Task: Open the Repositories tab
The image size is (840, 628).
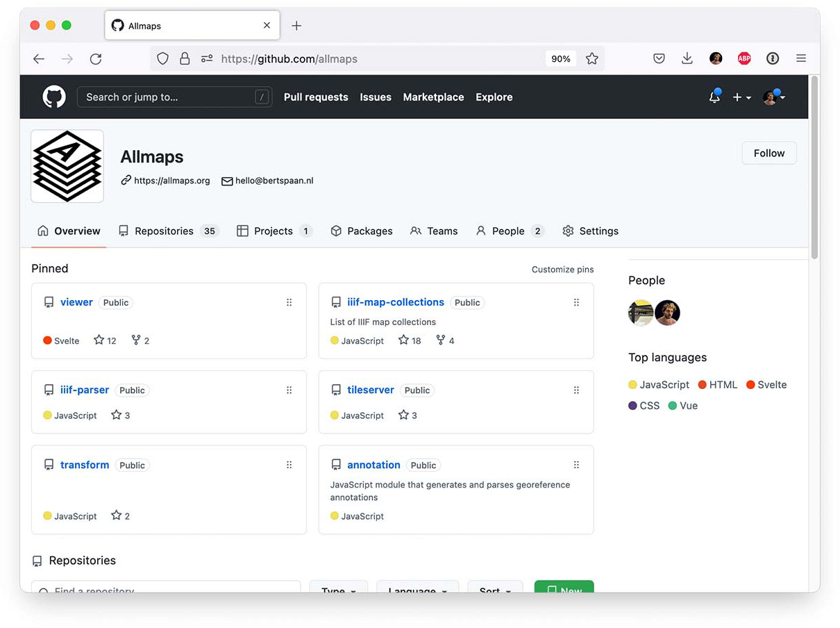Action: coord(169,231)
